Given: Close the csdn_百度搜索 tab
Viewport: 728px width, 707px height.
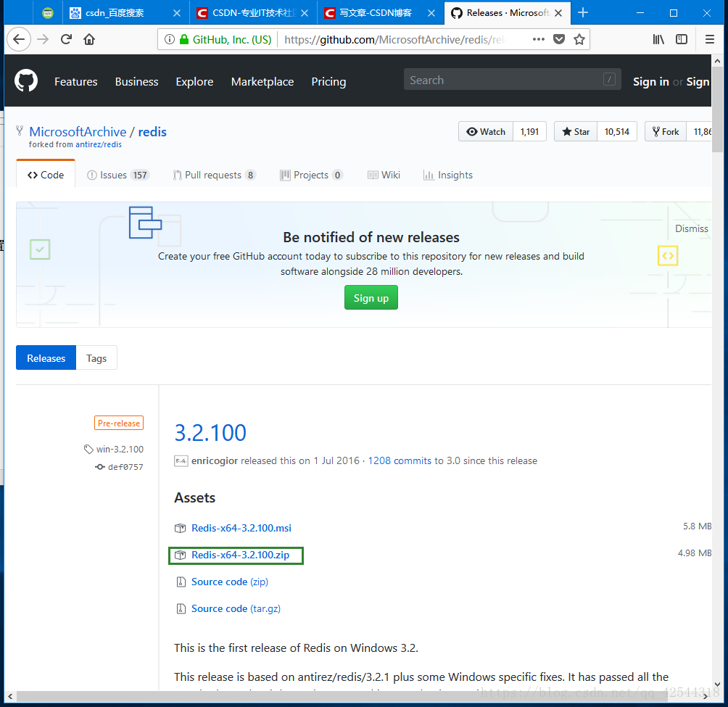Looking at the screenshot, I should [x=177, y=13].
